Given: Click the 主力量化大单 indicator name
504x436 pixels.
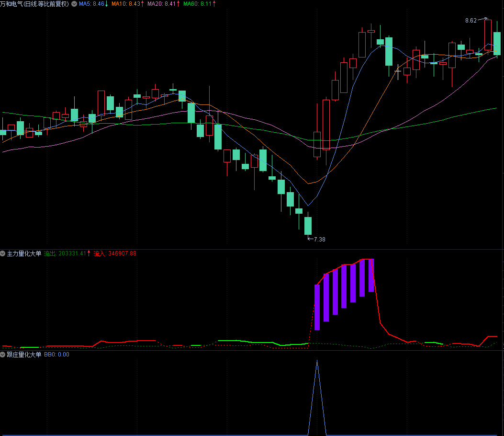Looking at the screenshot, I should click(24, 253).
